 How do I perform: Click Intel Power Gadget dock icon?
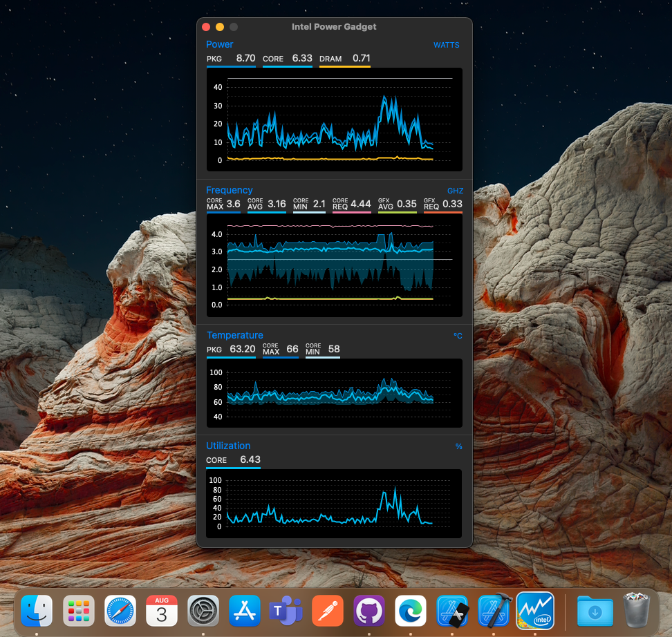click(x=535, y=611)
